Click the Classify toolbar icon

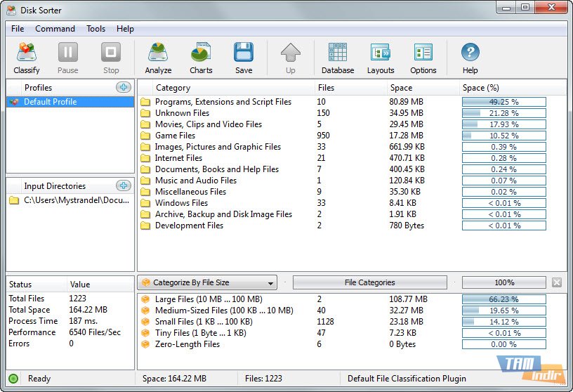26,52
